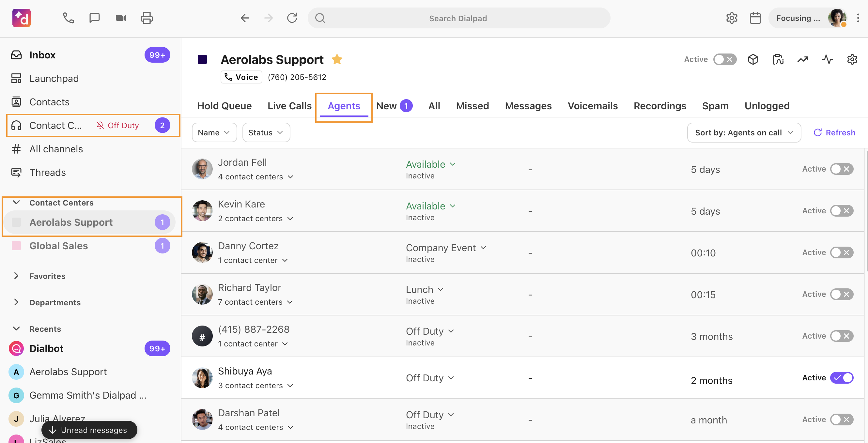Viewport: 868px width, 443px height.
Task: Open Aerolabs Support settings gear
Action: (x=852, y=59)
